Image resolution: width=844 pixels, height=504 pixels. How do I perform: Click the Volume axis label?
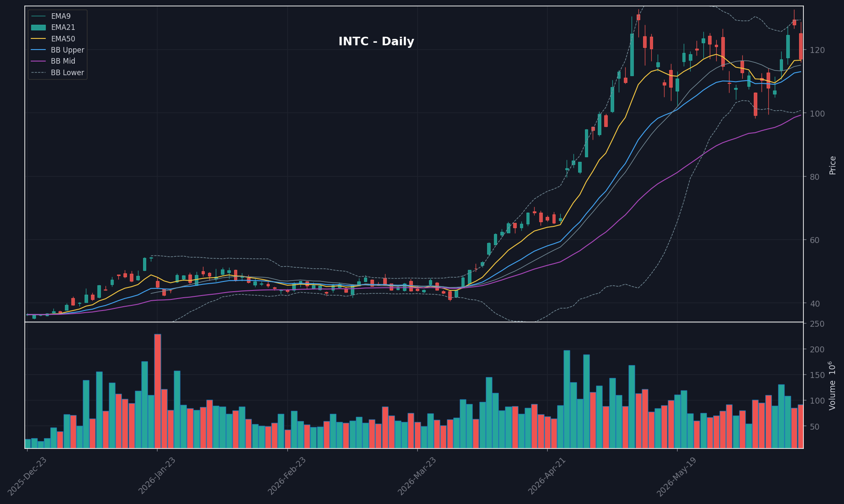[832, 386]
